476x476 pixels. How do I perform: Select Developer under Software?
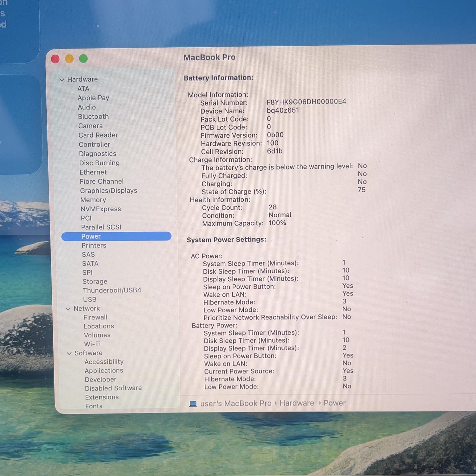101,380
